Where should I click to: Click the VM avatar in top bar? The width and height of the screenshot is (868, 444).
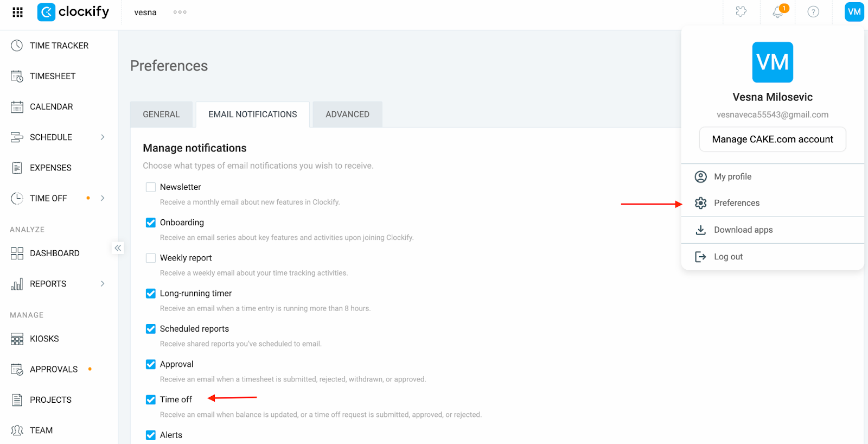[x=854, y=11]
